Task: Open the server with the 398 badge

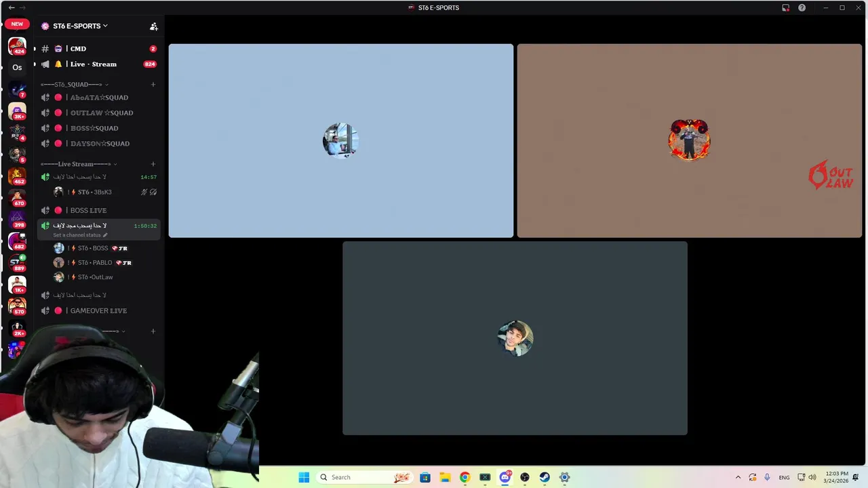Action: tap(17, 219)
